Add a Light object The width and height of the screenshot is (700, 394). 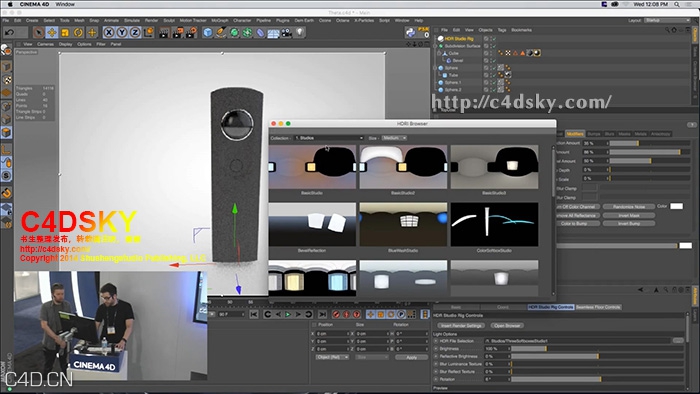300,33
